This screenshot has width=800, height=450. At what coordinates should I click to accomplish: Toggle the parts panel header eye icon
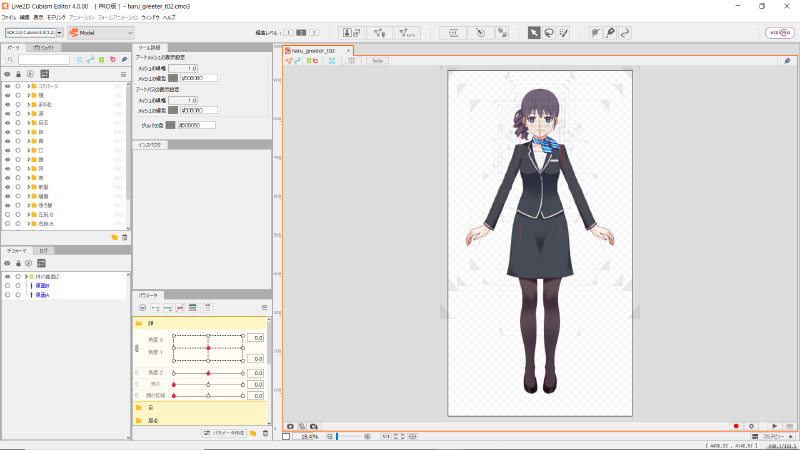7,74
